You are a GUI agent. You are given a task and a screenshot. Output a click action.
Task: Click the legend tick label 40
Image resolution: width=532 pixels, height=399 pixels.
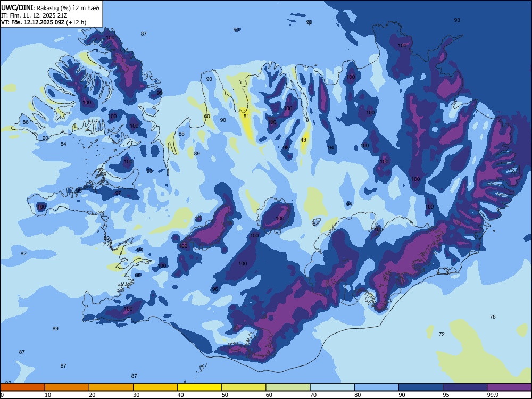181,395
